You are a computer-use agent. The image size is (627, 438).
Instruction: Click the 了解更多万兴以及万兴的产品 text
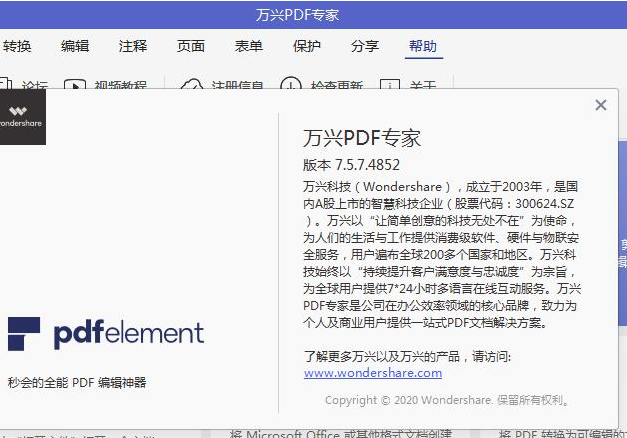pyautogui.click(x=407, y=356)
